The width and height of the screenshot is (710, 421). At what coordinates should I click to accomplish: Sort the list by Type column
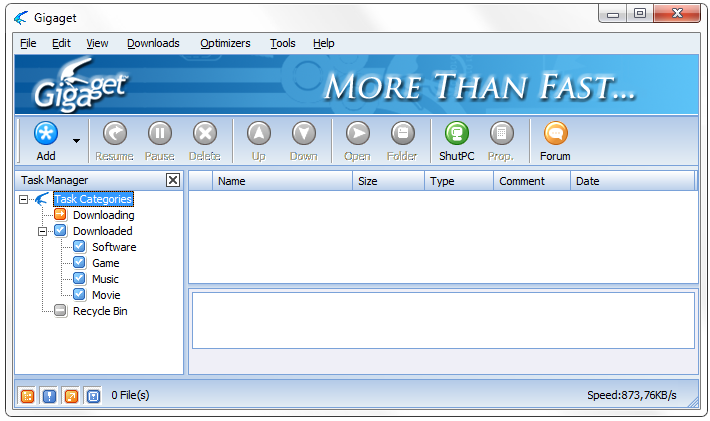pos(459,181)
